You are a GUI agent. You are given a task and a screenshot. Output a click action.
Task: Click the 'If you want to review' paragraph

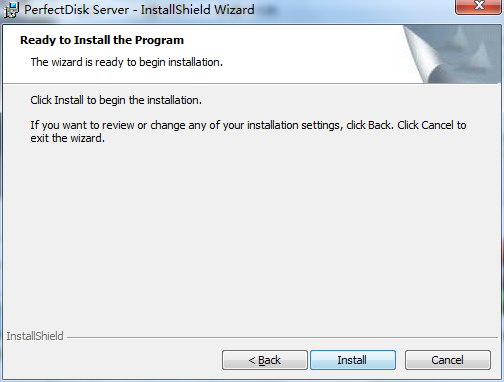click(248, 131)
